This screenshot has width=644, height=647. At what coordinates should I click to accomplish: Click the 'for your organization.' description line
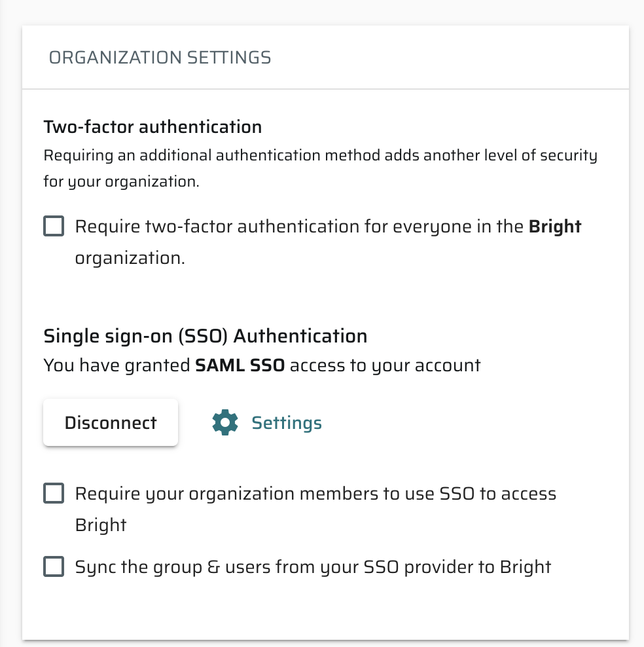122,181
